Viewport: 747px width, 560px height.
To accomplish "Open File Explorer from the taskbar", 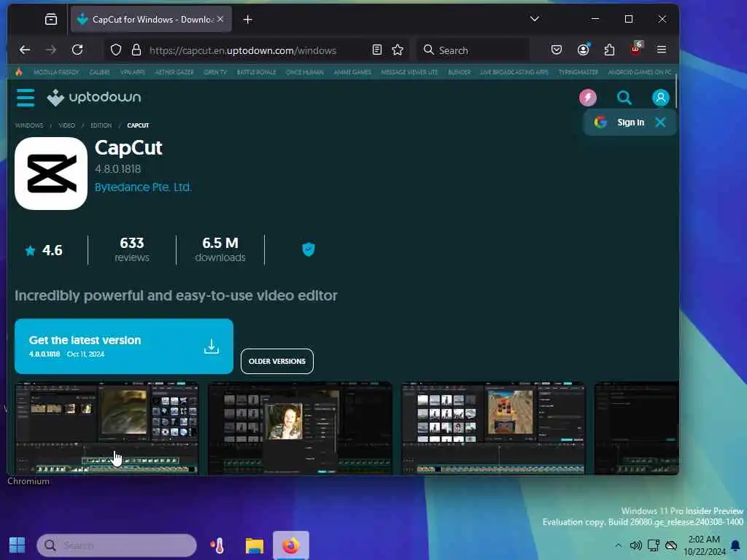I will pyautogui.click(x=255, y=545).
